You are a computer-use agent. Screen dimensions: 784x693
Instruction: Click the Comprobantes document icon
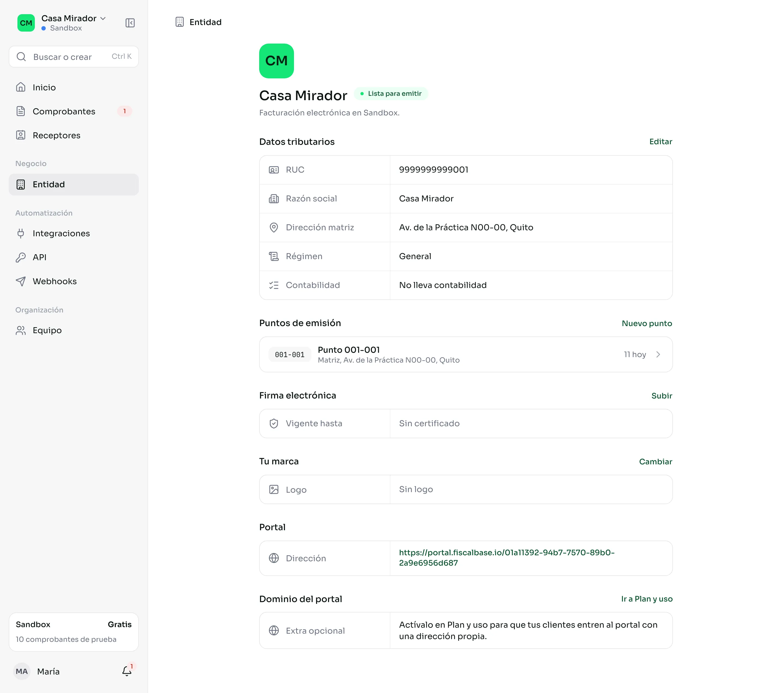[x=21, y=111]
